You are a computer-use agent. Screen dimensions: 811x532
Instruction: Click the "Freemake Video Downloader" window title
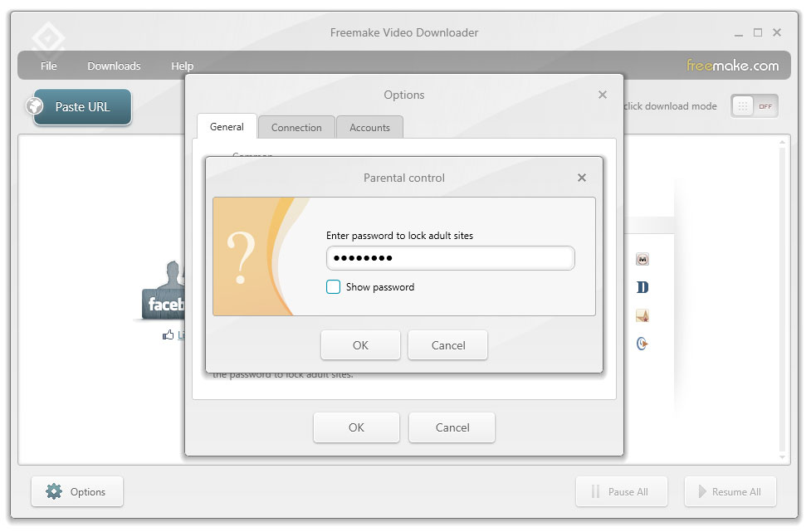coord(404,32)
